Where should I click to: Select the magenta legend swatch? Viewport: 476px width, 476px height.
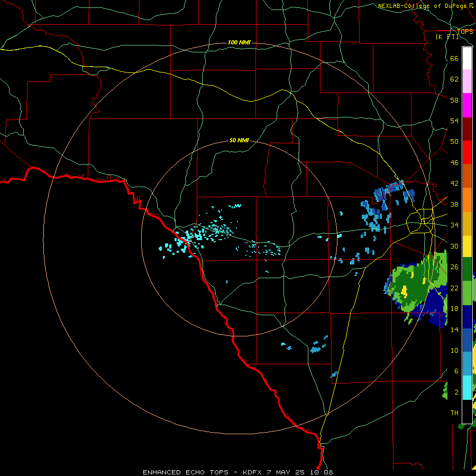[x=467, y=105]
